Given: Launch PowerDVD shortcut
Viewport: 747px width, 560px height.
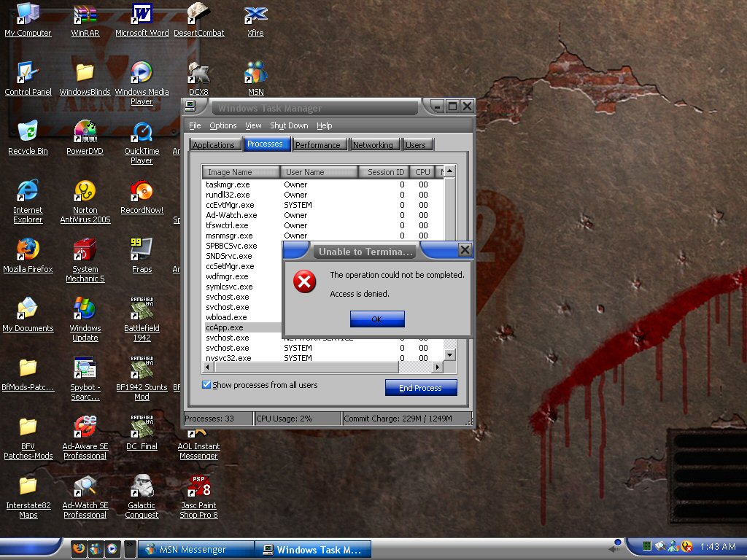Looking at the screenshot, I should click(x=85, y=137).
